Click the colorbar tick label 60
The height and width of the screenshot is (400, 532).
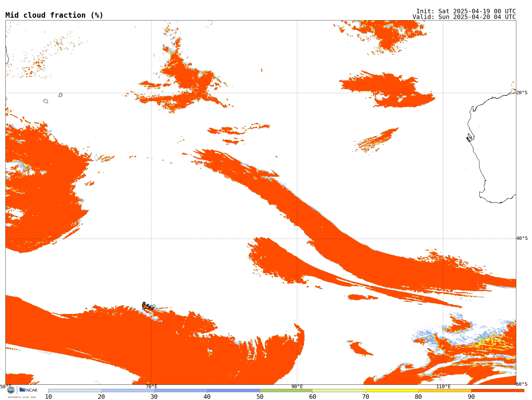point(313,397)
